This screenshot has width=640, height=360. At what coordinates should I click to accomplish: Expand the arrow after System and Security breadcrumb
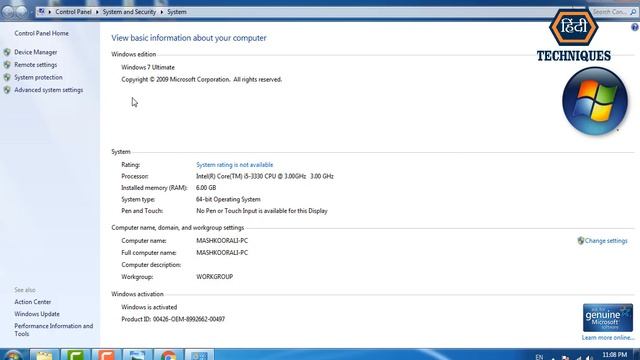pyautogui.click(x=162, y=12)
